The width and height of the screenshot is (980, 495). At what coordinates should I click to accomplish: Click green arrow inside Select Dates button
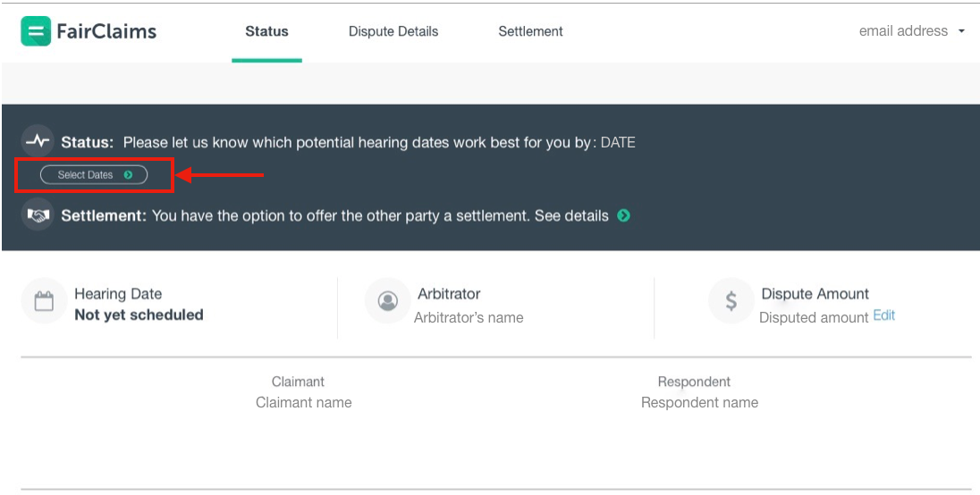[129, 175]
